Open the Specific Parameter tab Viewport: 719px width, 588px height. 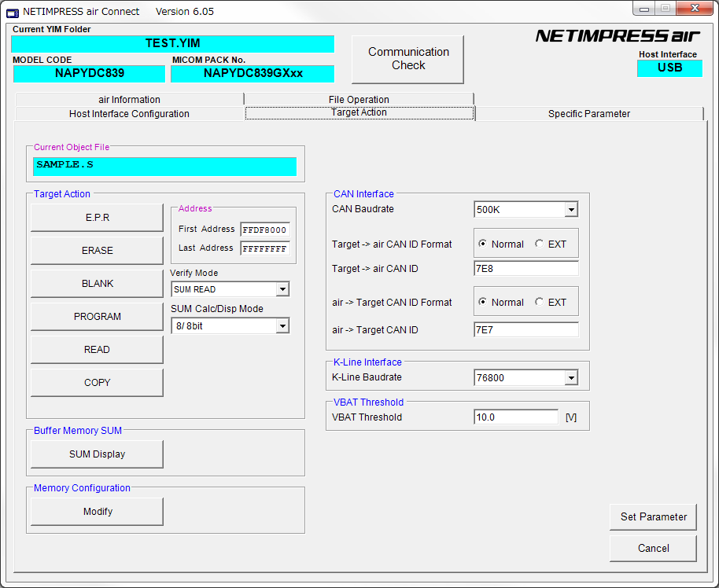(x=589, y=114)
